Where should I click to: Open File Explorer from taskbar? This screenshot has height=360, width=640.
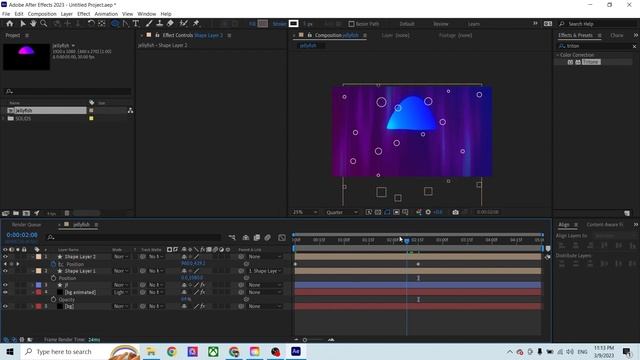(x=151, y=351)
